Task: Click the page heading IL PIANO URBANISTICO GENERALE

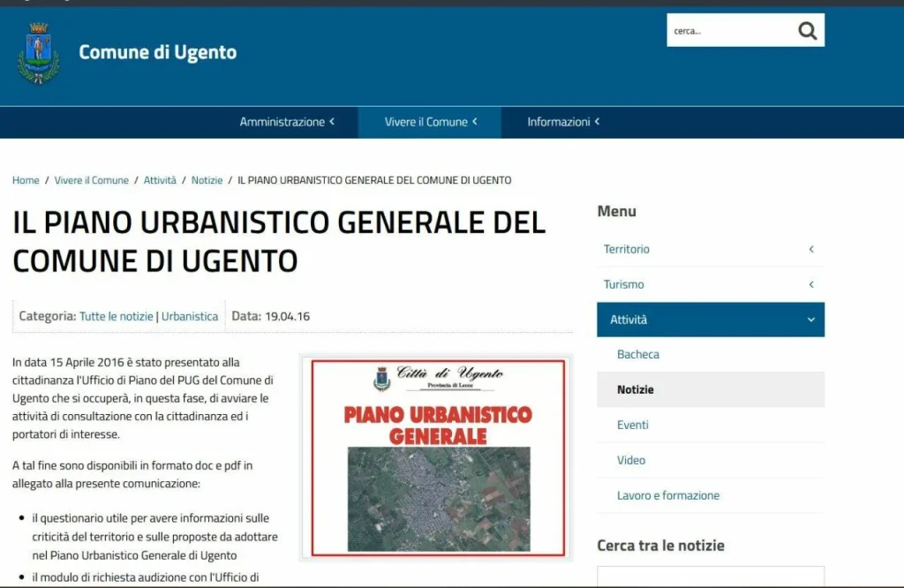Action: click(x=279, y=242)
